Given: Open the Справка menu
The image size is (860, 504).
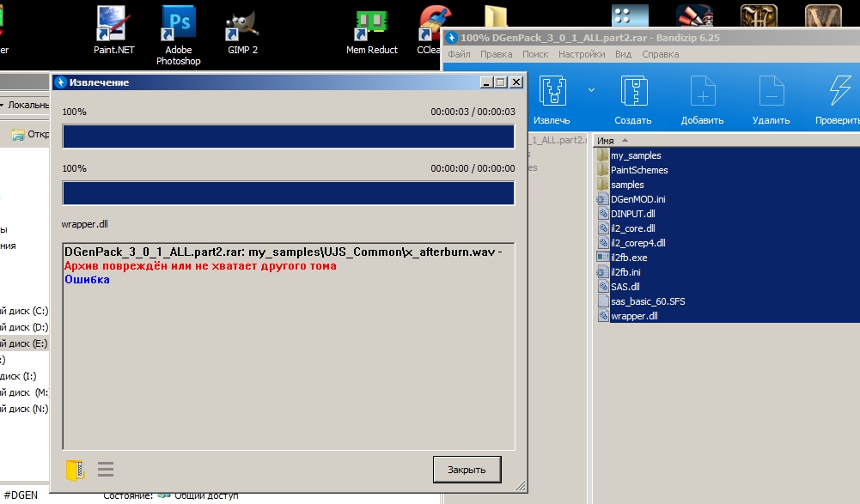Looking at the screenshot, I should 661,54.
